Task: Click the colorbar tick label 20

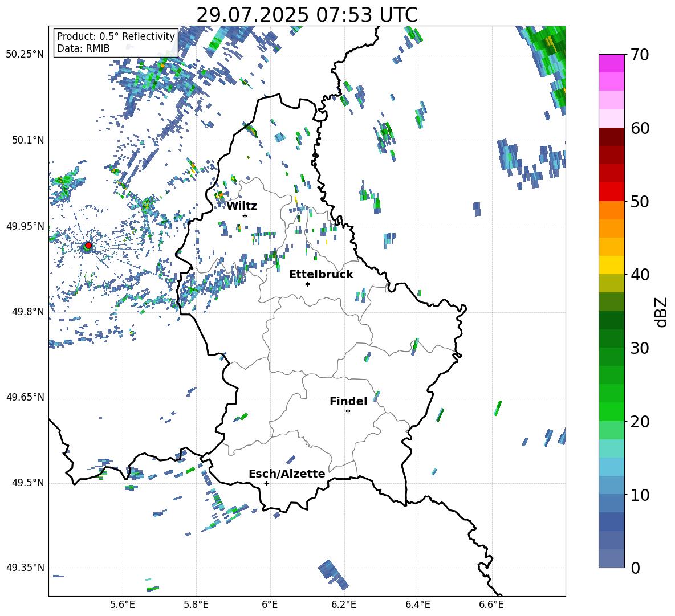Action: (x=640, y=422)
